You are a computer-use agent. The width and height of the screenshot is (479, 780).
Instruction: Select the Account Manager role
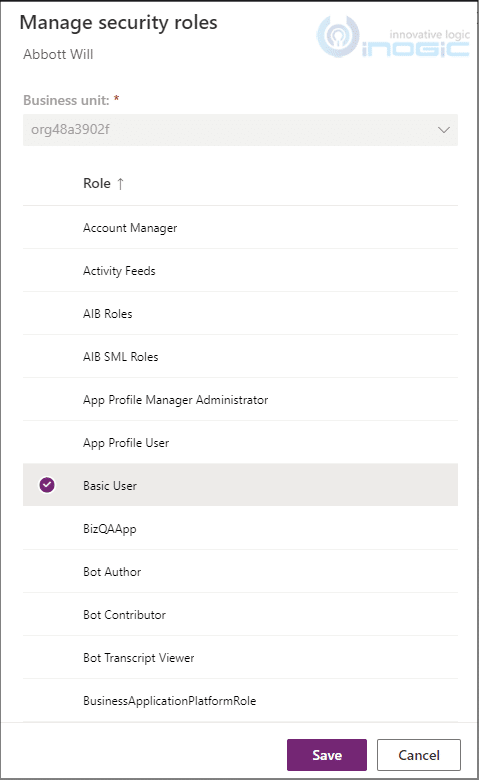[240, 227]
